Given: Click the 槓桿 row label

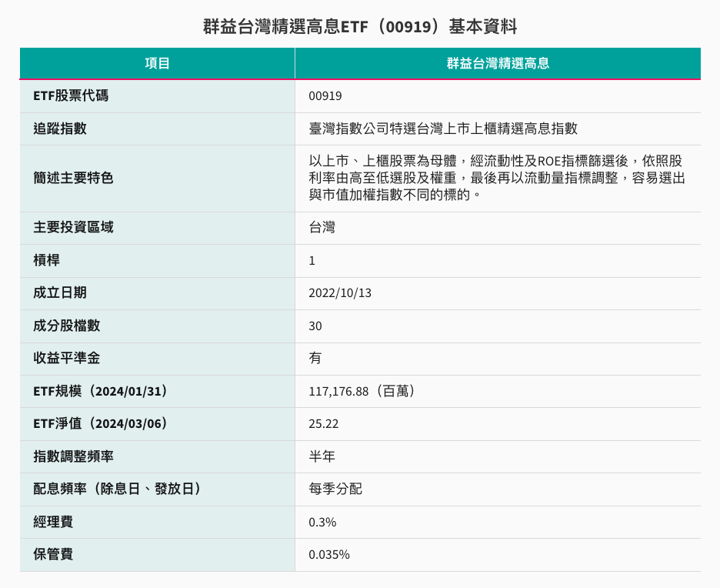Looking at the screenshot, I should coord(46,260).
